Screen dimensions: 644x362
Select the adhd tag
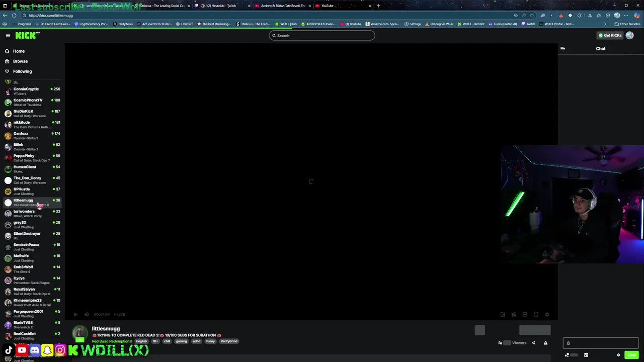196,341
